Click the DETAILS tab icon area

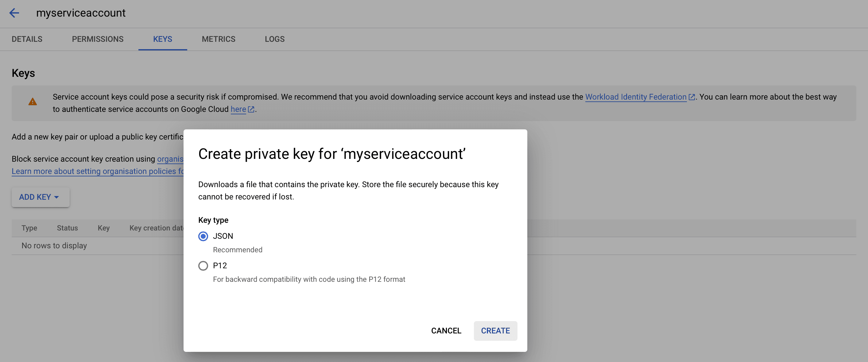pos(27,39)
